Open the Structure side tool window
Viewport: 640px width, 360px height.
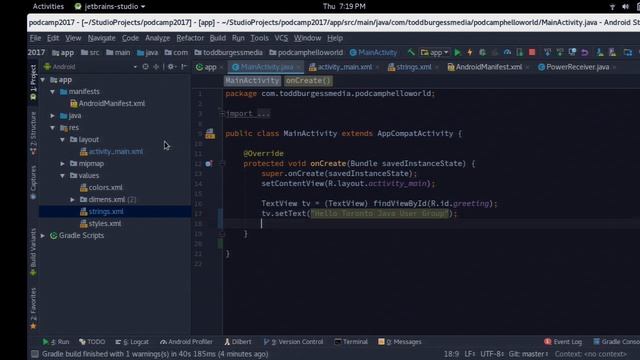click(33, 133)
